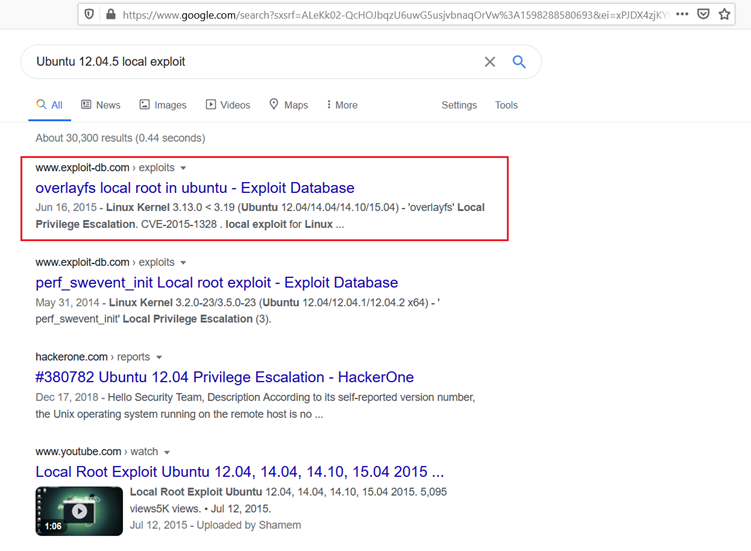Expand the More search categories menu
The width and height of the screenshot is (751, 551).
click(x=341, y=105)
